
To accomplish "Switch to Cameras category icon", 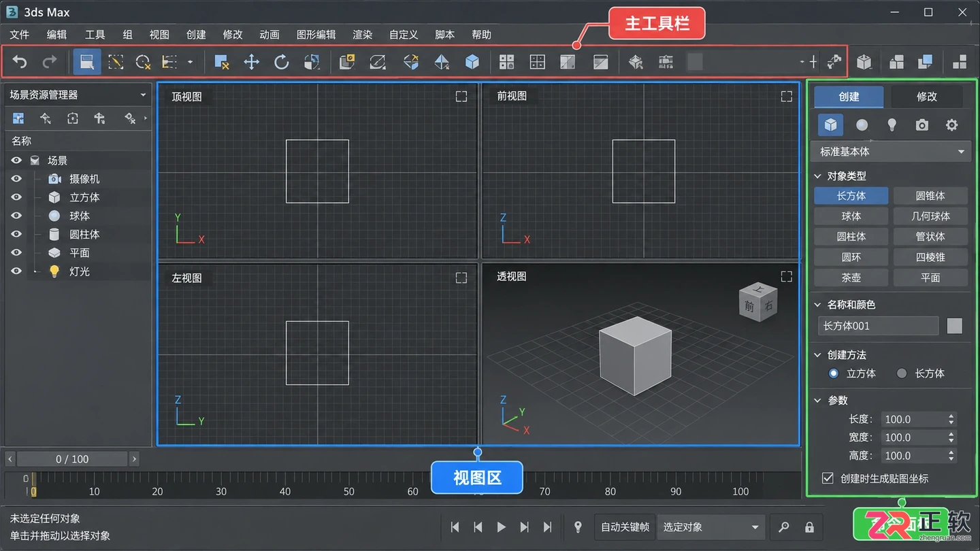I will coord(921,125).
